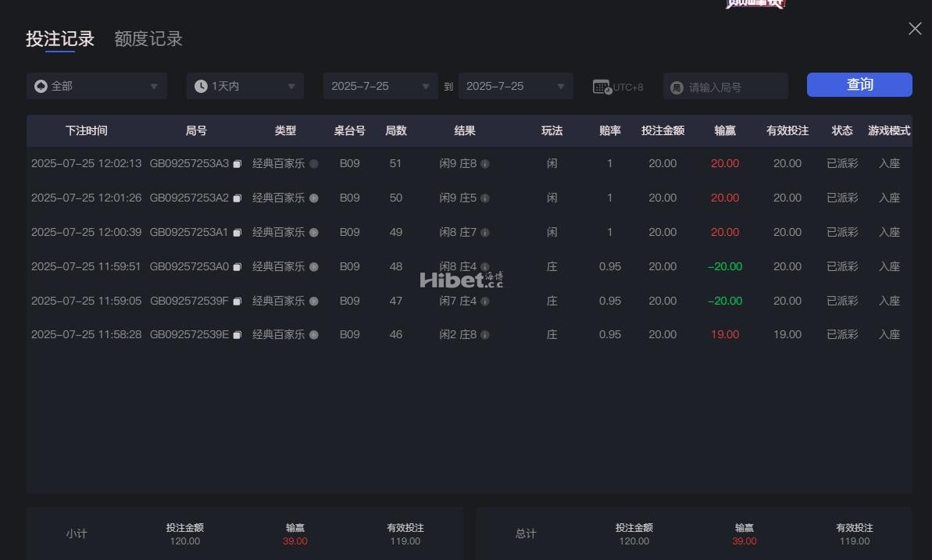
Task: Open the end date picker dropdown
Action: (x=516, y=86)
